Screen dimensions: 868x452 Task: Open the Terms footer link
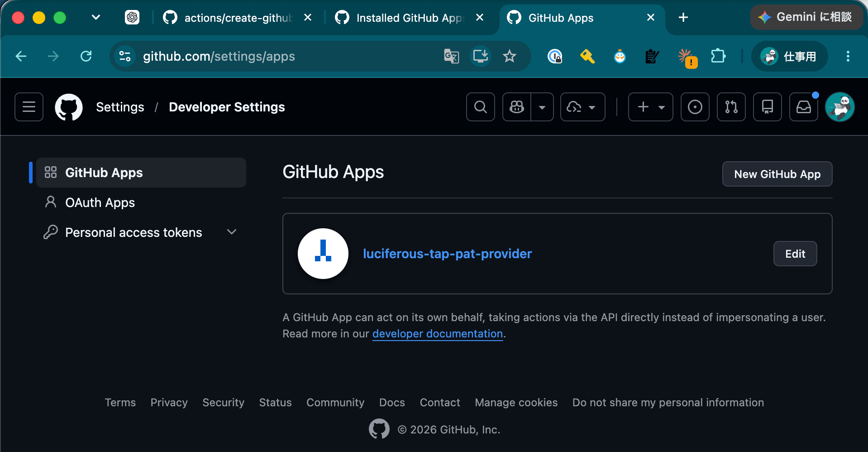(120, 403)
